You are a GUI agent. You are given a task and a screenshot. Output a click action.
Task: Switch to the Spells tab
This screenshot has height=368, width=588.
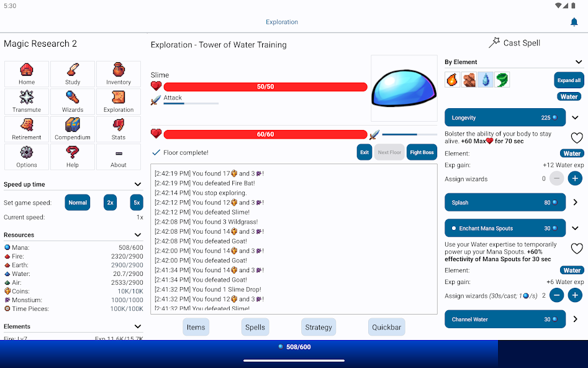255,327
